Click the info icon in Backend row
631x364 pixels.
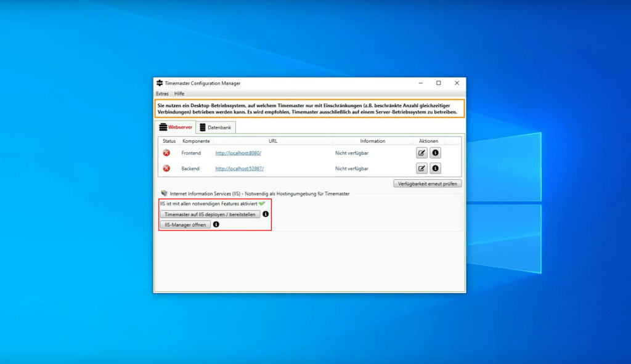pos(435,168)
